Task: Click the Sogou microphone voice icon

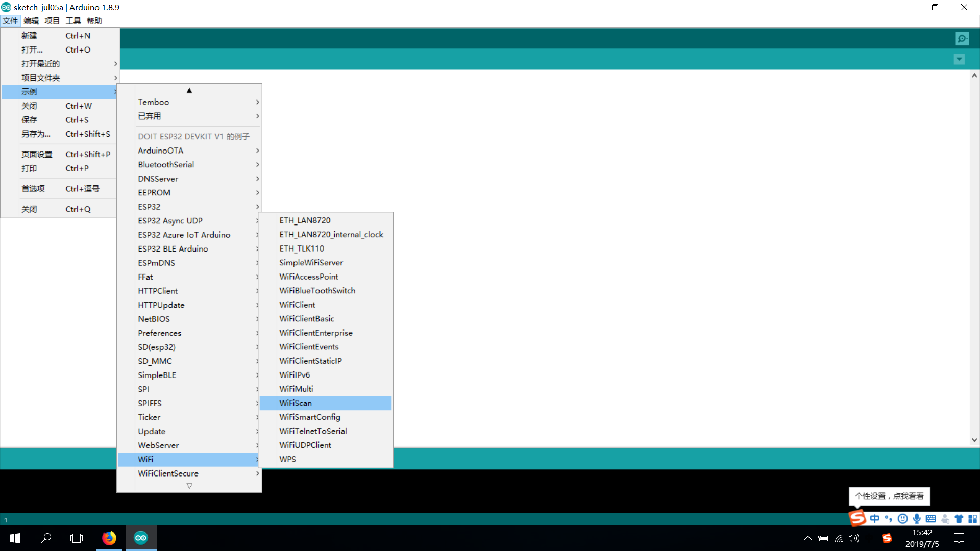Action: tap(917, 519)
